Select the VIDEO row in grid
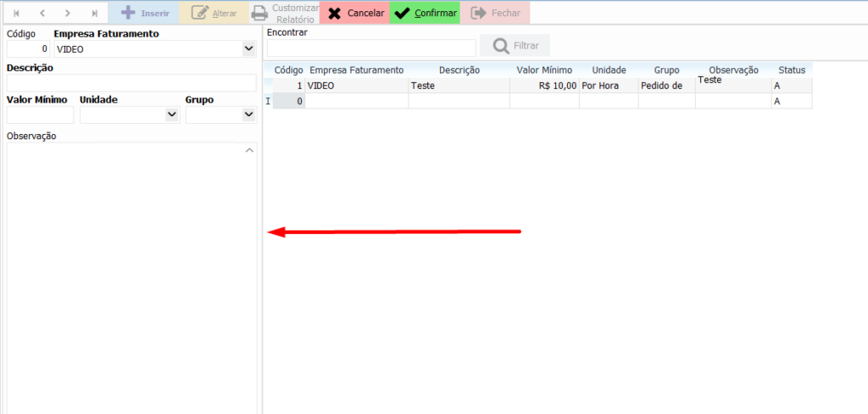 pos(356,86)
